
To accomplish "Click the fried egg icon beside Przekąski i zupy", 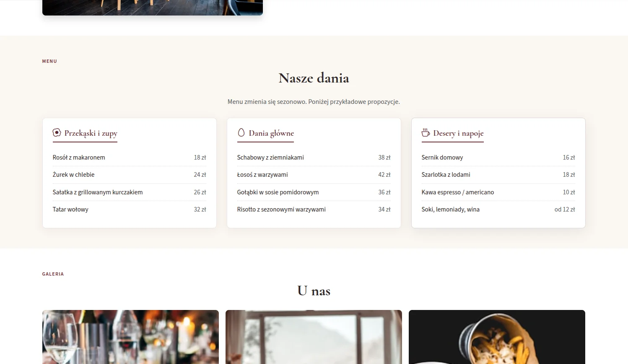I will pos(57,133).
